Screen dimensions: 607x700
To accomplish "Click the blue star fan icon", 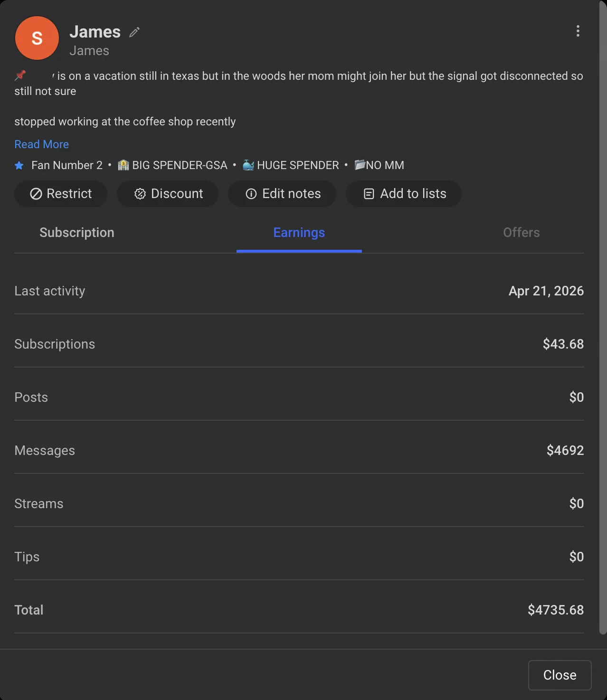I will pyautogui.click(x=19, y=165).
